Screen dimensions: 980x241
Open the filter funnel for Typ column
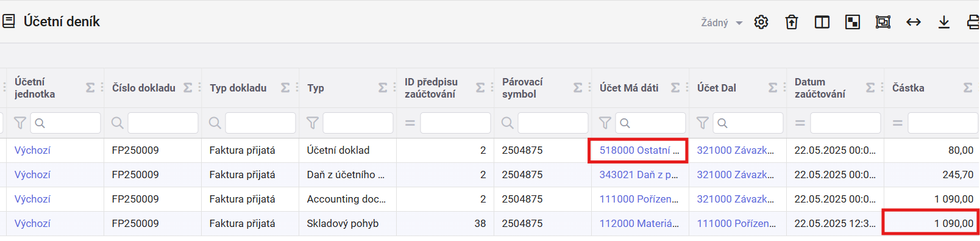tap(313, 123)
